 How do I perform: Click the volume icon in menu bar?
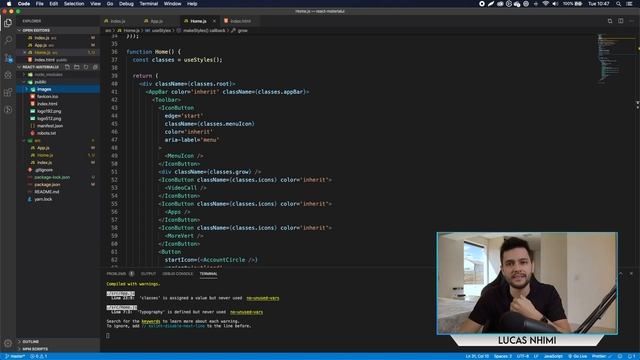coord(555,4)
